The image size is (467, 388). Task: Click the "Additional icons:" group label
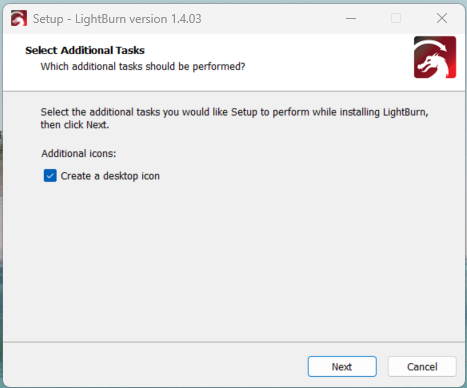click(79, 154)
